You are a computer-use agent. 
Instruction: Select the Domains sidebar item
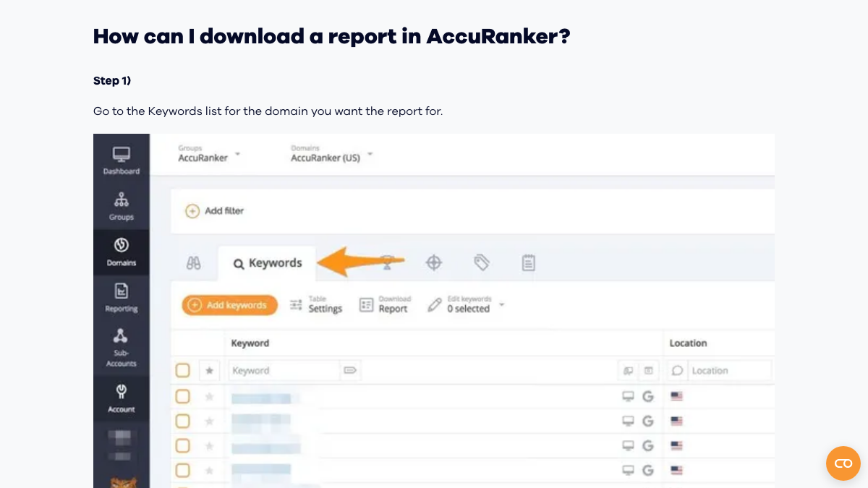(x=122, y=252)
